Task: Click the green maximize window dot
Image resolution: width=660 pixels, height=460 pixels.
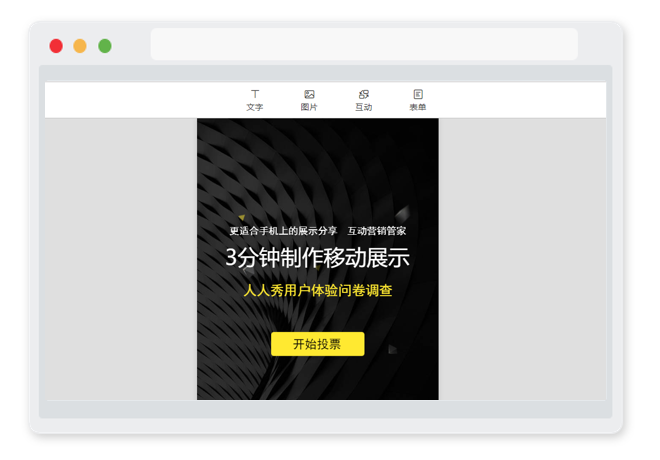Action: coord(105,46)
